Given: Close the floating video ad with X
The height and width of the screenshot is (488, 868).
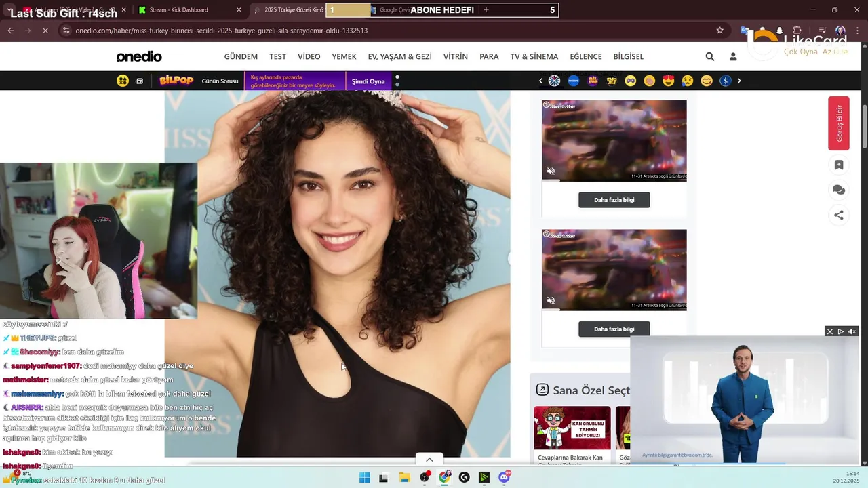Looking at the screenshot, I should click(829, 331).
